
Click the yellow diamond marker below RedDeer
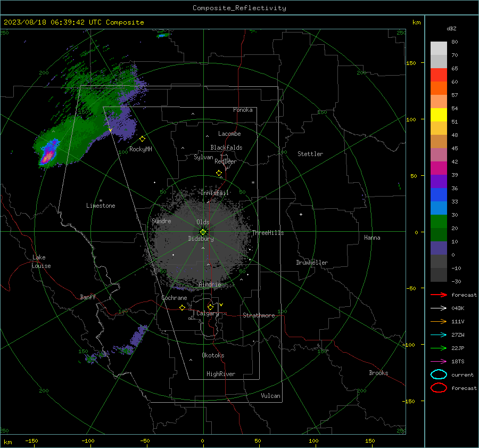(219, 173)
